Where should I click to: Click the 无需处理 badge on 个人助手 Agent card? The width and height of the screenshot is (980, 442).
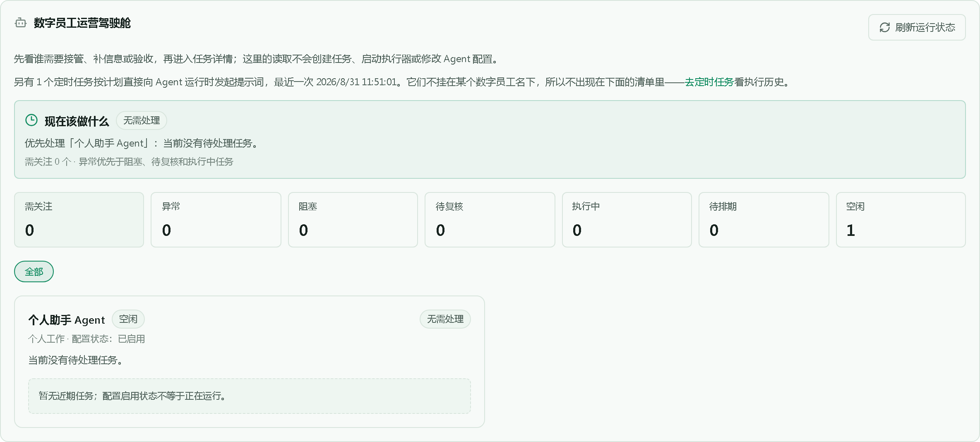[x=445, y=319]
